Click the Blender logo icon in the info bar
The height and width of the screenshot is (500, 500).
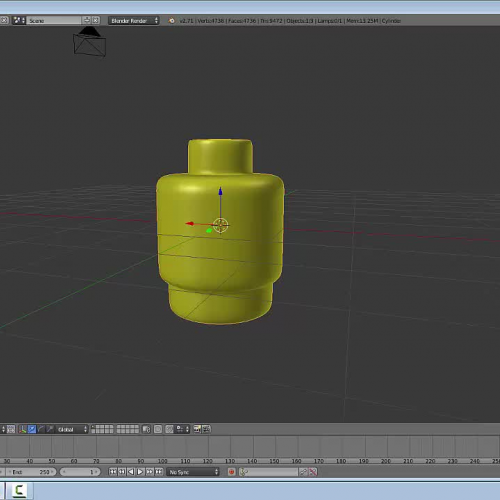coord(171,21)
